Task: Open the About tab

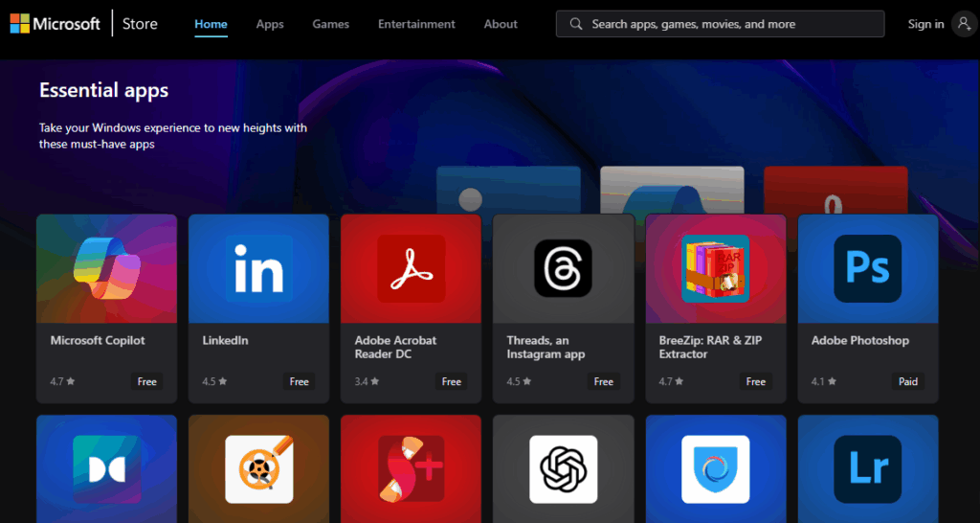Action: tap(501, 24)
